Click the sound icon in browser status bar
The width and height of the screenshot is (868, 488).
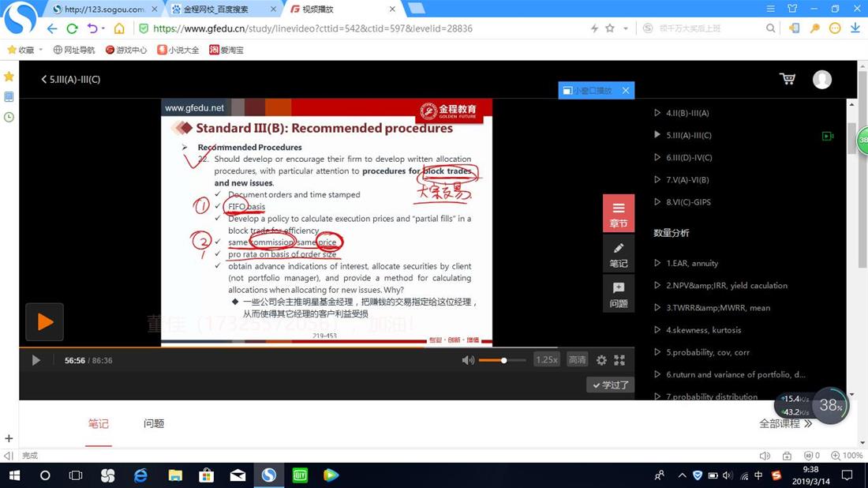point(765,456)
